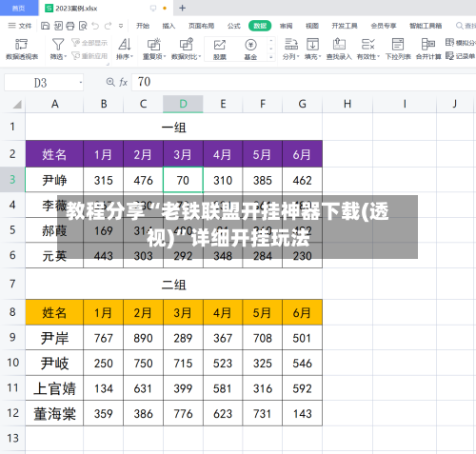Go to the 首页 home tab
This screenshot has width=476, height=454.
point(19,8)
